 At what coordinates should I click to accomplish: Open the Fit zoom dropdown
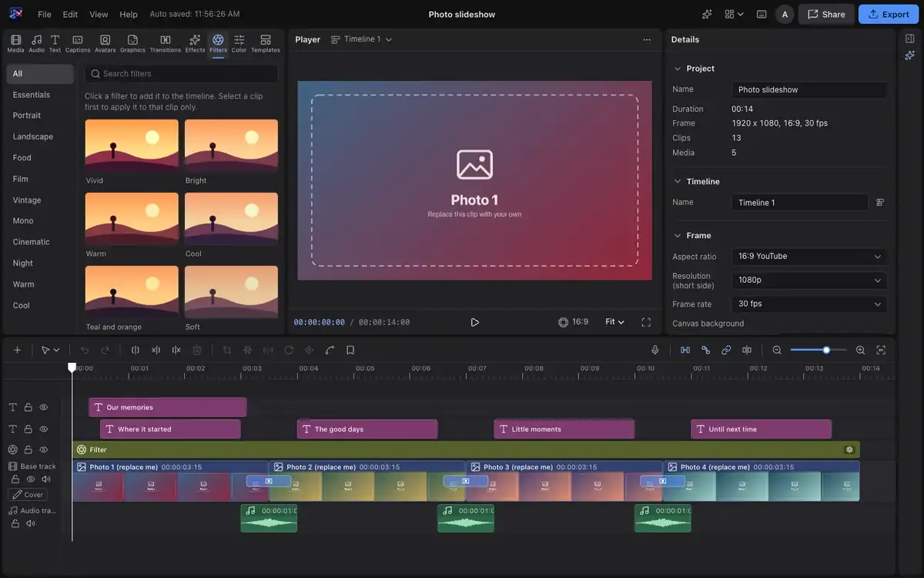click(x=614, y=322)
